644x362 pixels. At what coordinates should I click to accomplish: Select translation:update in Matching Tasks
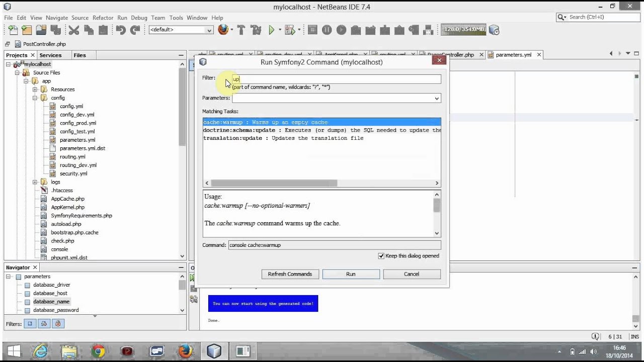322,138
